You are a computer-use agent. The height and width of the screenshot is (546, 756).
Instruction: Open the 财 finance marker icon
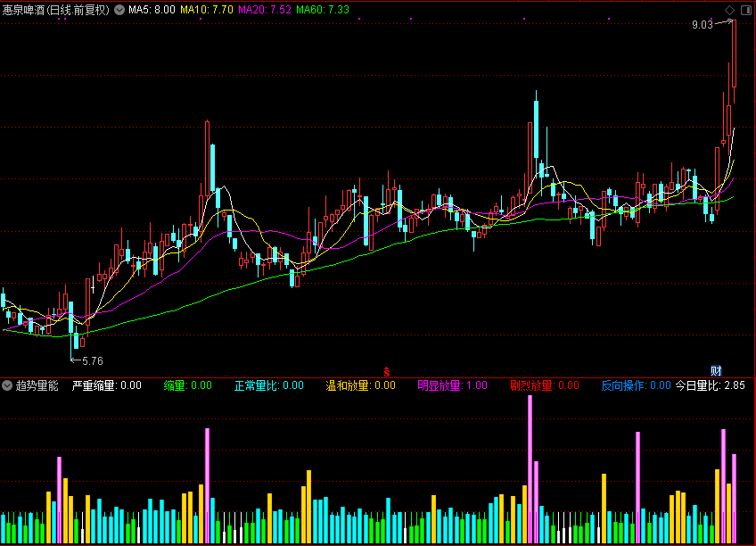pos(716,370)
